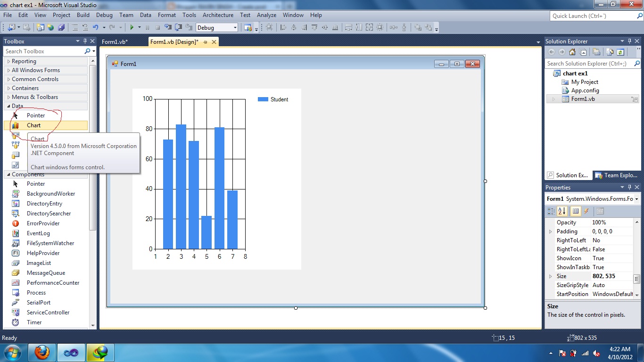Image resolution: width=644 pixels, height=362 pixels.
Task: Select the DirectoryEntry component
Action: point(46,204)
